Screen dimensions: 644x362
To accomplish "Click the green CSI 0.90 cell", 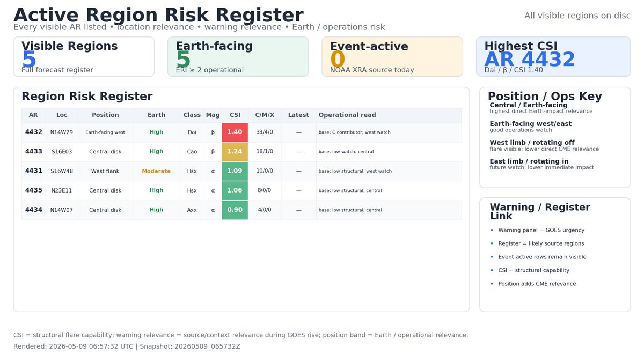I will click(235, 210).
